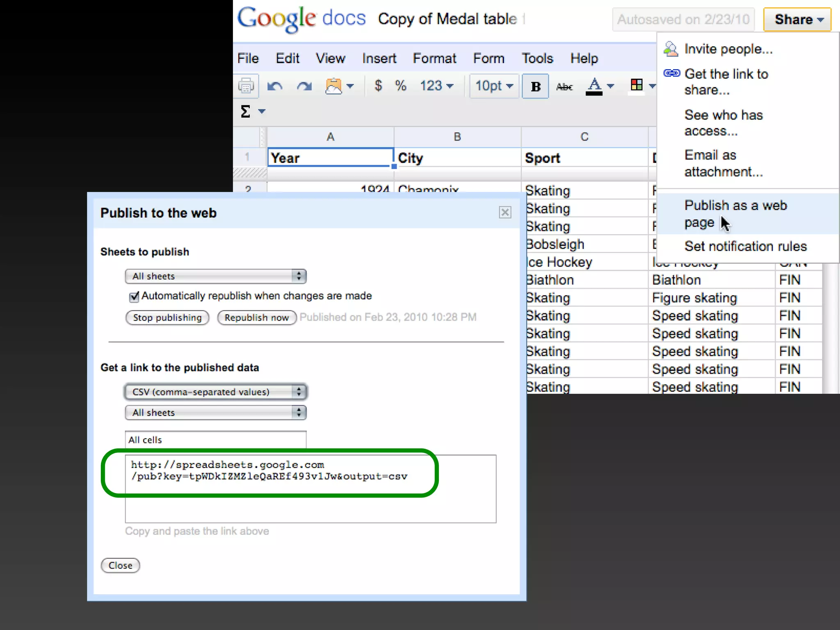Click the Stop publishing button
The image size is (840, 630).
click(x=167, y=317)
